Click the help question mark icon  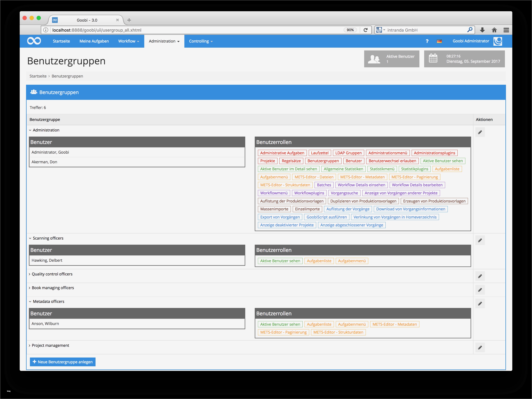[427, 41]
